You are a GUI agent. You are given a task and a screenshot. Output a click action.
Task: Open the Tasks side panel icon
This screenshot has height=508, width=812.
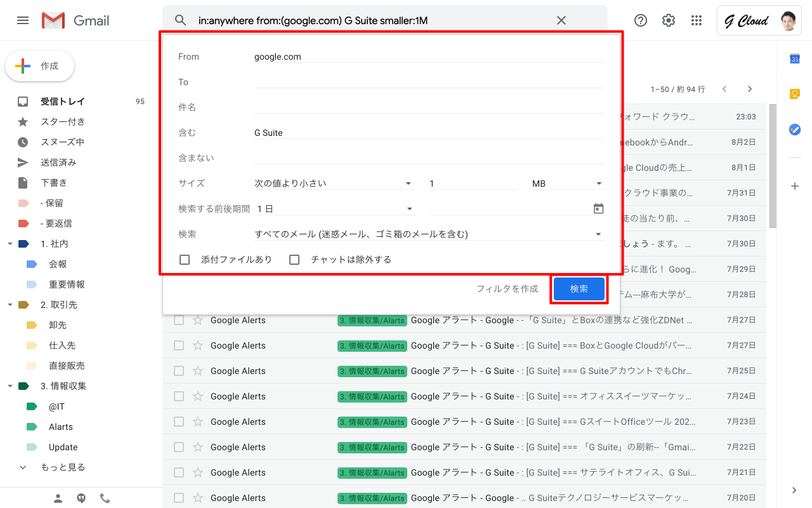coord(795,129)
